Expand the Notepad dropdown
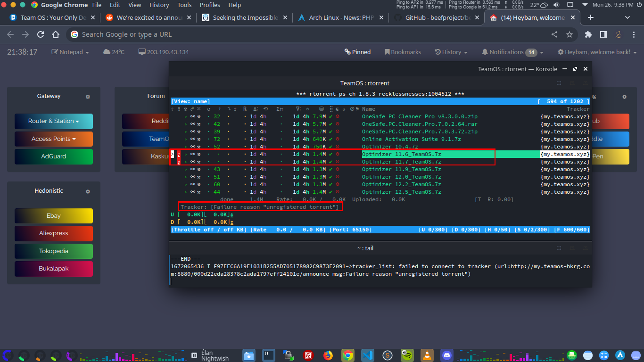The height and width of the screenshot is (362, 644). (70, 52)
